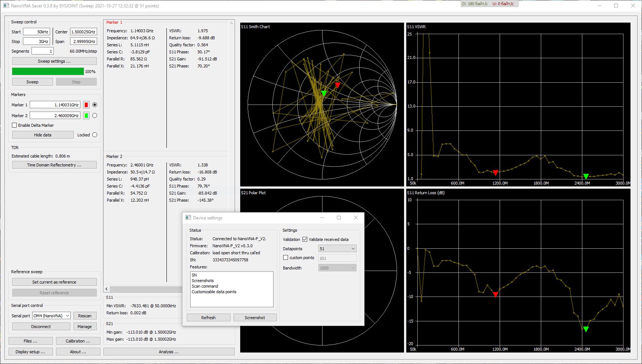This screenshot has width=642, height=364.
Task: Toggle the Locked radio button
Action: coord(95,135)
